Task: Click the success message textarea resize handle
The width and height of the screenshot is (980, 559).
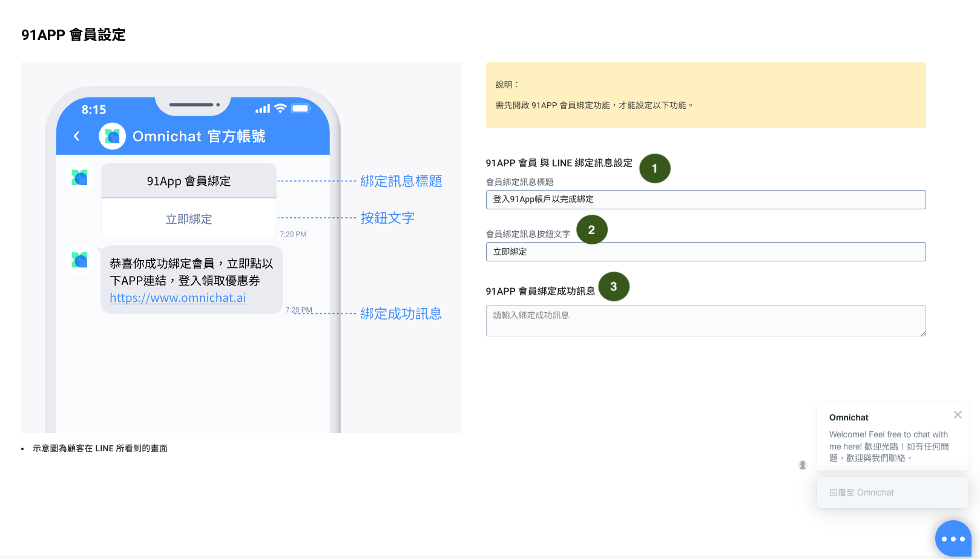Action: click(x=922, y=333)
